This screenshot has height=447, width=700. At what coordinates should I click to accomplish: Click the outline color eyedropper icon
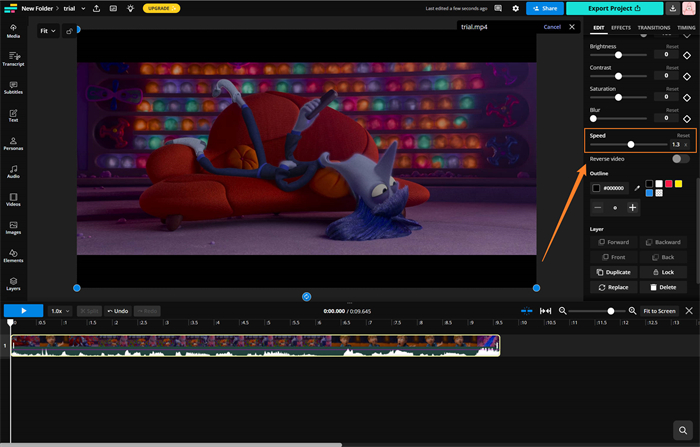click(x=636, y=188)
